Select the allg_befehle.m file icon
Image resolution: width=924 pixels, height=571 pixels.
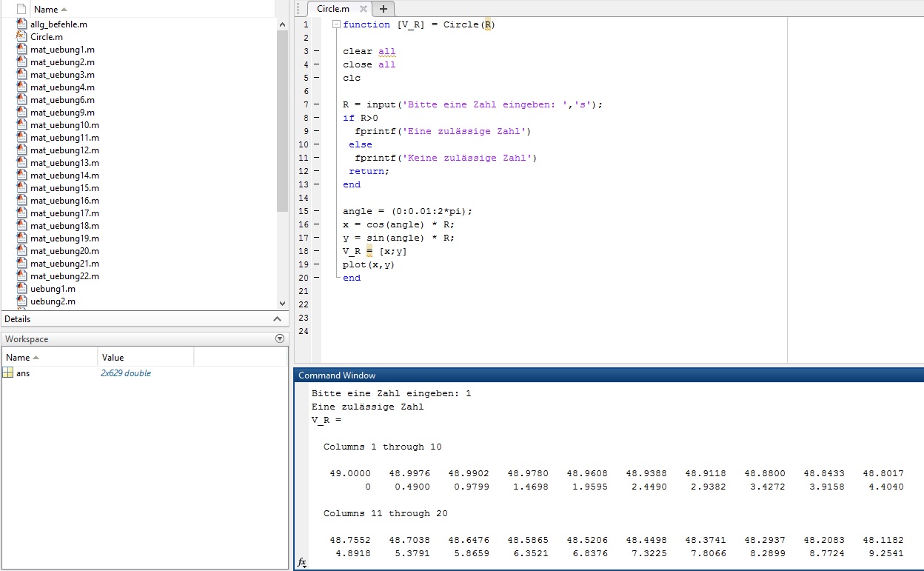[x=21, y=24]
